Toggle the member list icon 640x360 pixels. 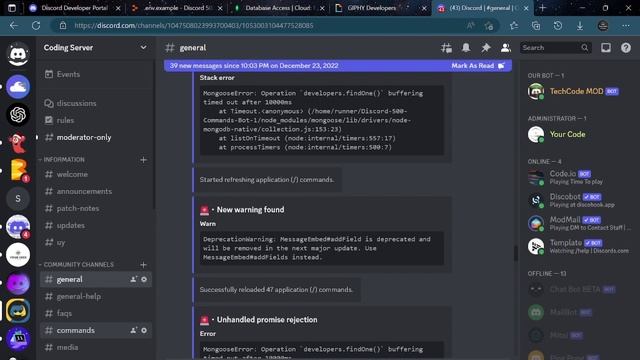click(505, 48)
